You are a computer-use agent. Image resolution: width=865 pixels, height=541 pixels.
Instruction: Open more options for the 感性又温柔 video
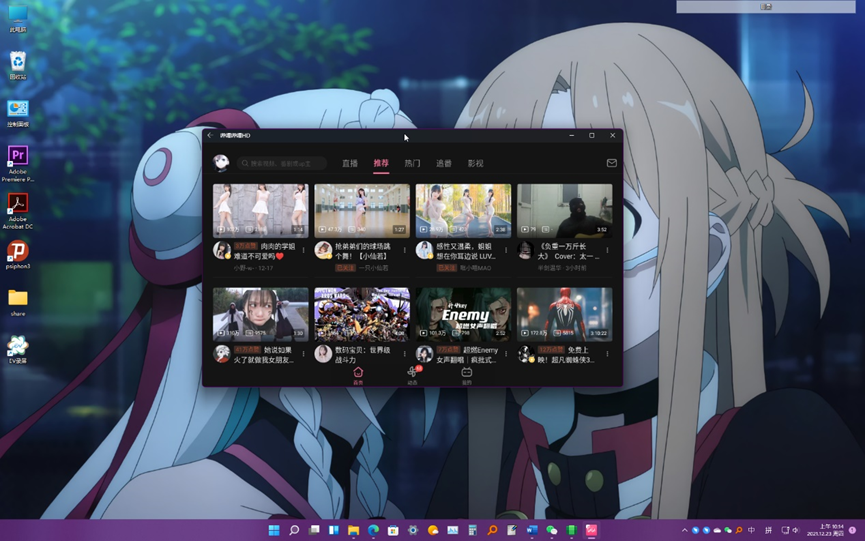coord(506,250)
